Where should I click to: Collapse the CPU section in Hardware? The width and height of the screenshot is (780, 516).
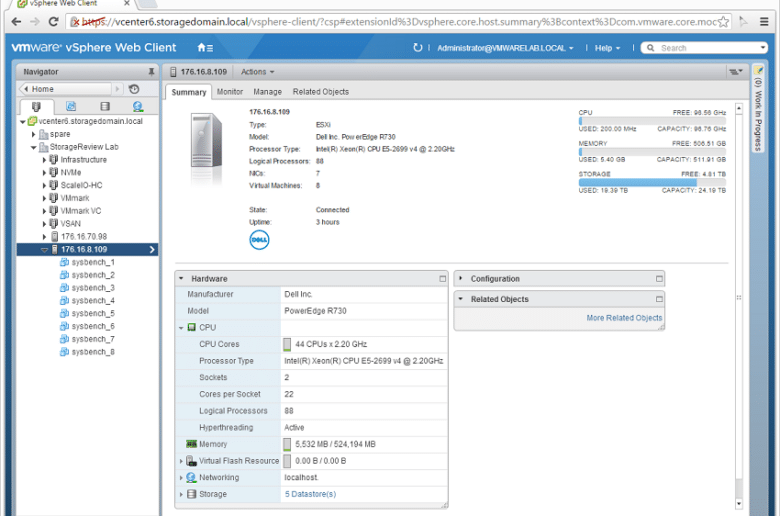[x=181, y=328]
